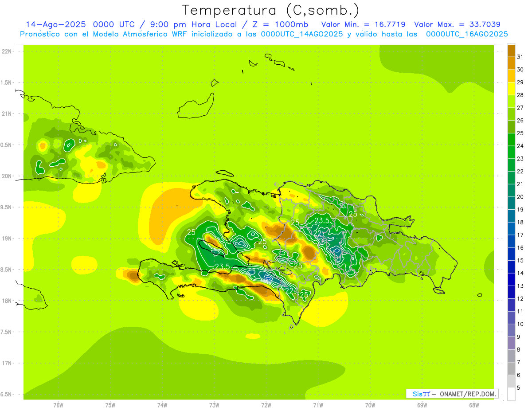Click the legend value "24"

(520, 146)
